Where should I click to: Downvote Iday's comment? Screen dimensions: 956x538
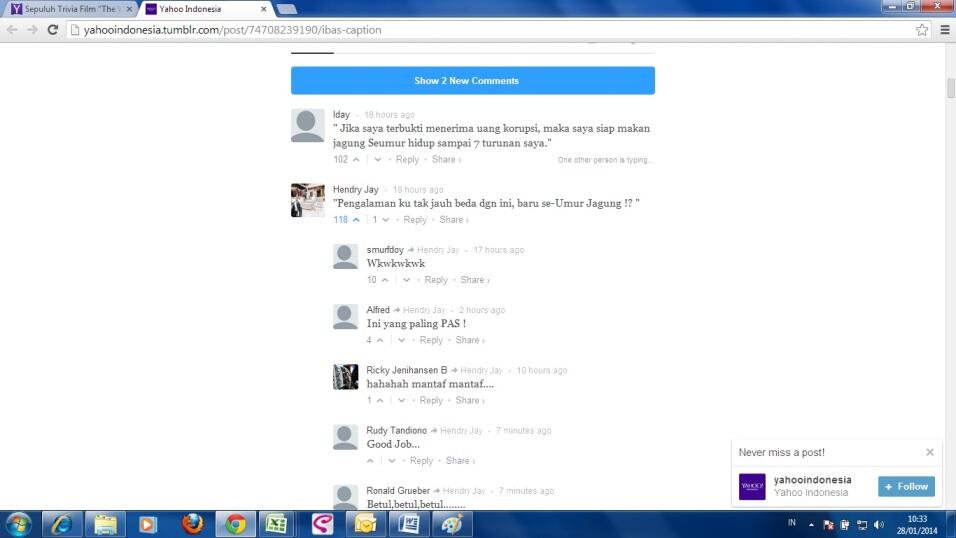point(378,160)
